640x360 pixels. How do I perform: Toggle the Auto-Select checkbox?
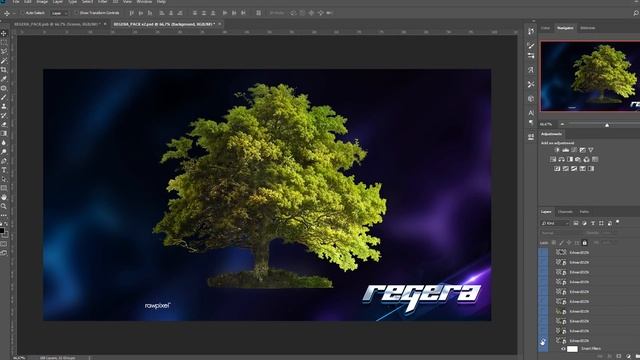pyautogui.click(x=22, y=13)
